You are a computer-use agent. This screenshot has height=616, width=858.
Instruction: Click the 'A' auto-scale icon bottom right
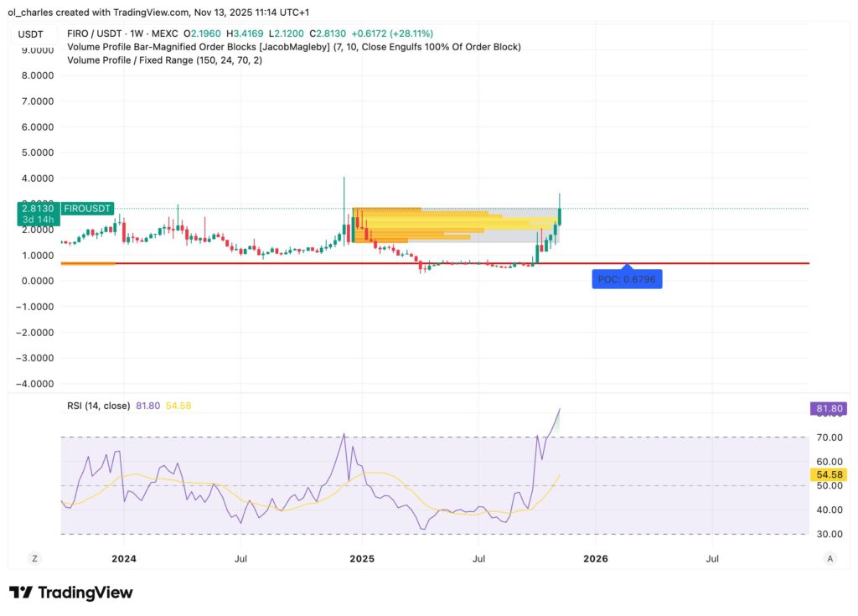tap(829, 557)
